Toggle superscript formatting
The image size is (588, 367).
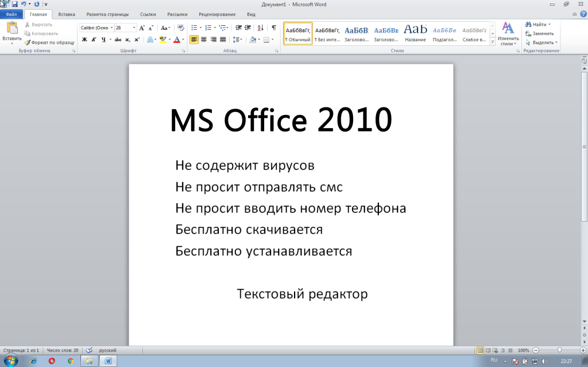(x=137, y=40)
